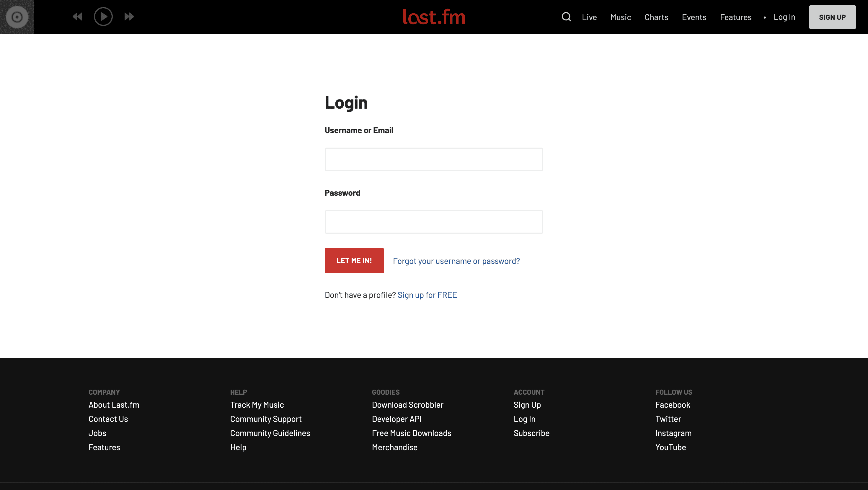This screenshot has width=868, height=490.
Task: Open Forgot your username or password link
Action: 456,261
